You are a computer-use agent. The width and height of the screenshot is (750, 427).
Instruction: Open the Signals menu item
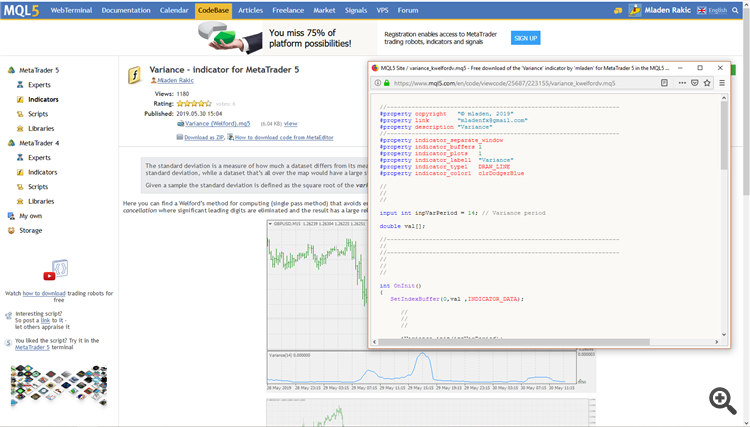point(356,10)
